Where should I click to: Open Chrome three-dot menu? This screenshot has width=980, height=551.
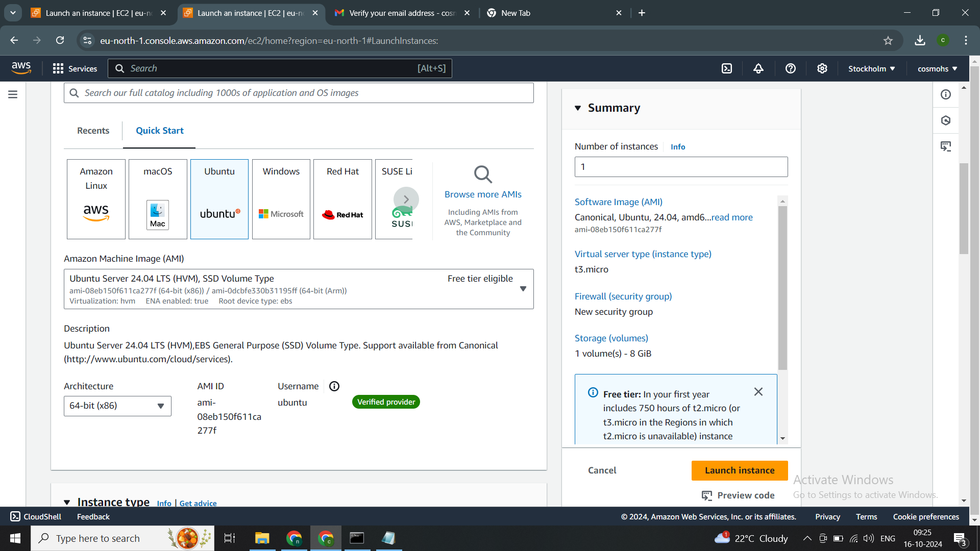pyautogui.click(x=966, y=40)
